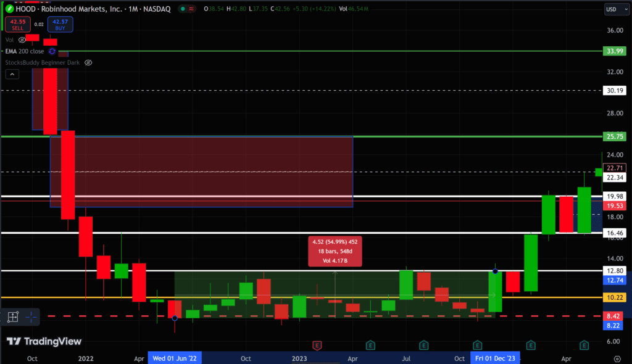Show the StocksBuddy Beginner Dark indicator

point(88,62)
